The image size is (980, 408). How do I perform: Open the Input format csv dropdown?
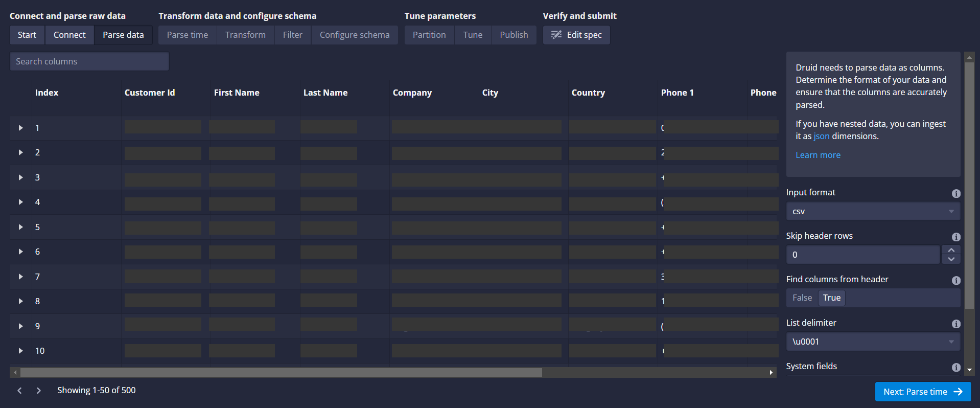tap(873, 211)
